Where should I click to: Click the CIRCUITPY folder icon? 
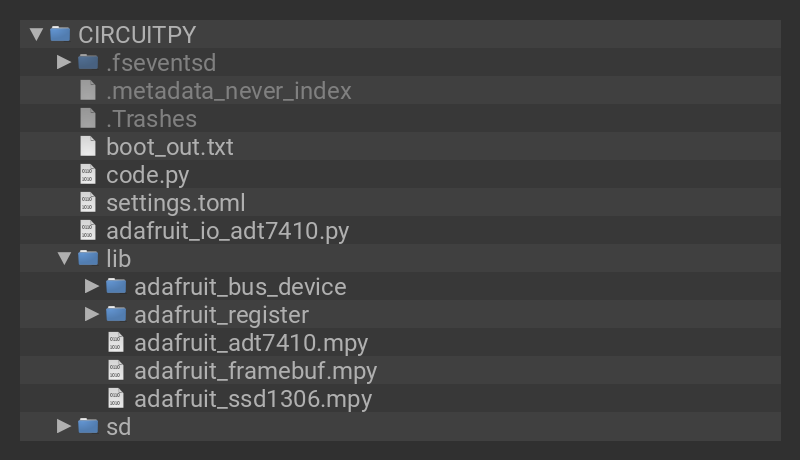pyautogui.click(x=60, y=34)
